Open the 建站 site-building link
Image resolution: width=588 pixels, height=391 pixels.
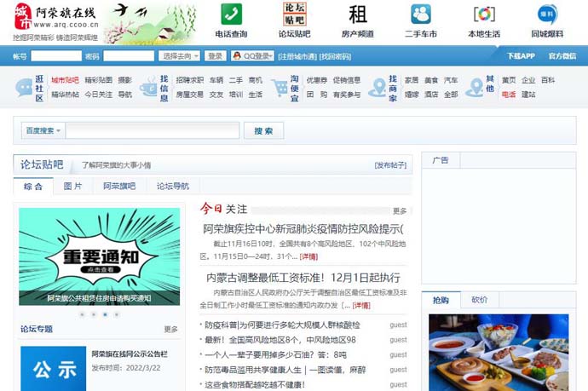coord(528,95)
